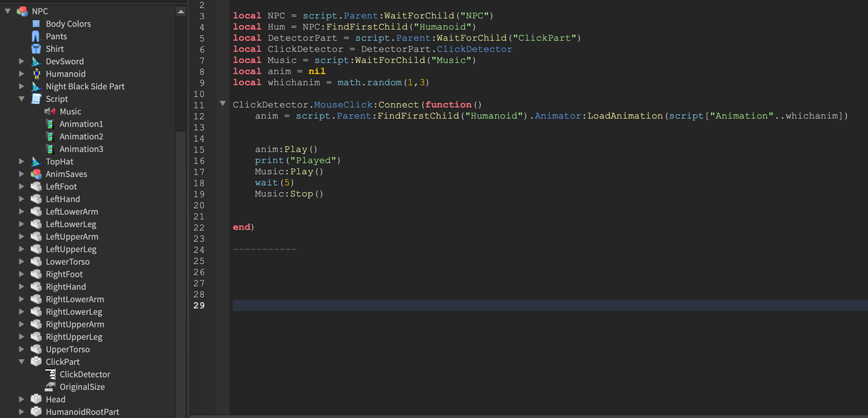Collapse the MouseClick function block on line 11

point(223,104)
